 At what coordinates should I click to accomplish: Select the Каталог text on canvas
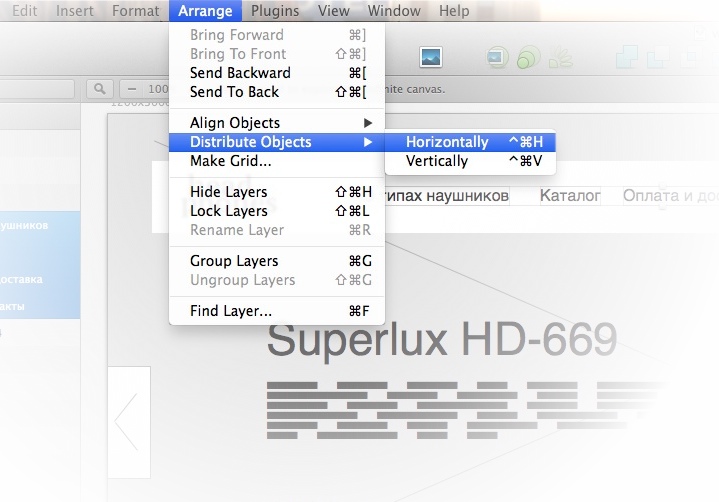(x=570, y=196)
